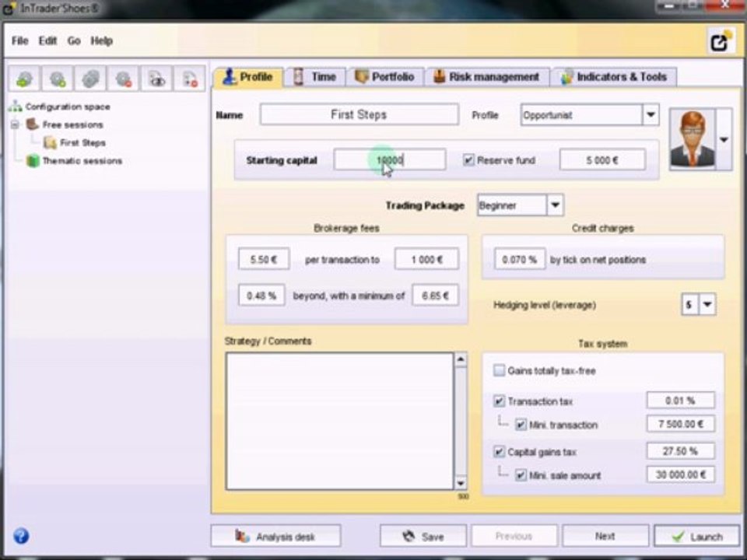Click the trader avatar picture
Screen dimensions: 747x560
pyautogui.click(x=693, y=139)
